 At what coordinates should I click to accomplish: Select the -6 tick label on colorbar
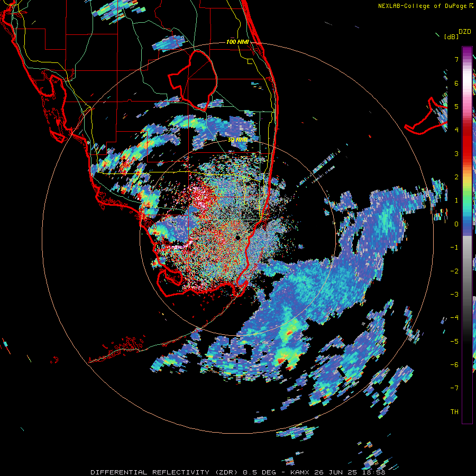(x=454, y=365)
